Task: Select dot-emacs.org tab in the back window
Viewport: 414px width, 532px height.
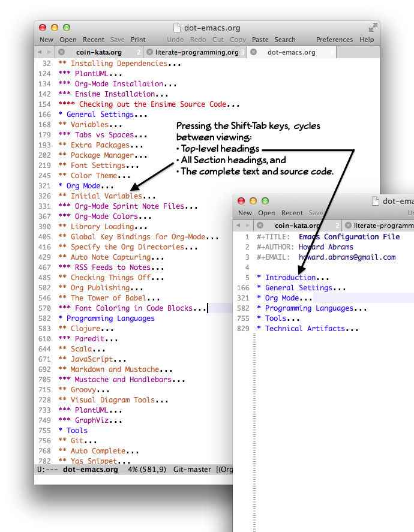Action: tap(292, 52)
